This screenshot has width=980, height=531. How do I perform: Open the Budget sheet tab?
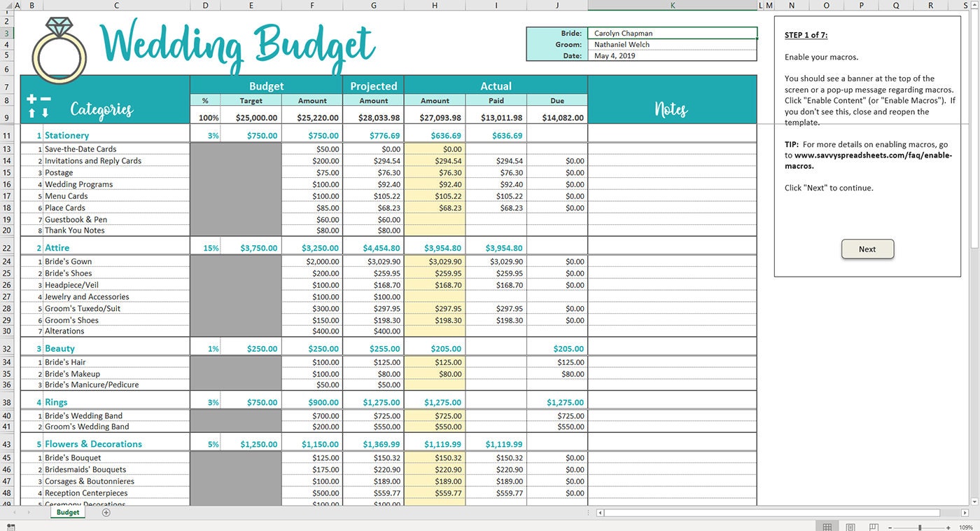coord(68,513)
